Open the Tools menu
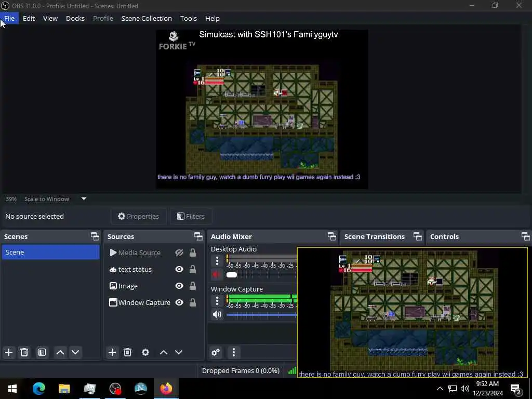This screenshot has width=532, height=399. tap(188, 18)
